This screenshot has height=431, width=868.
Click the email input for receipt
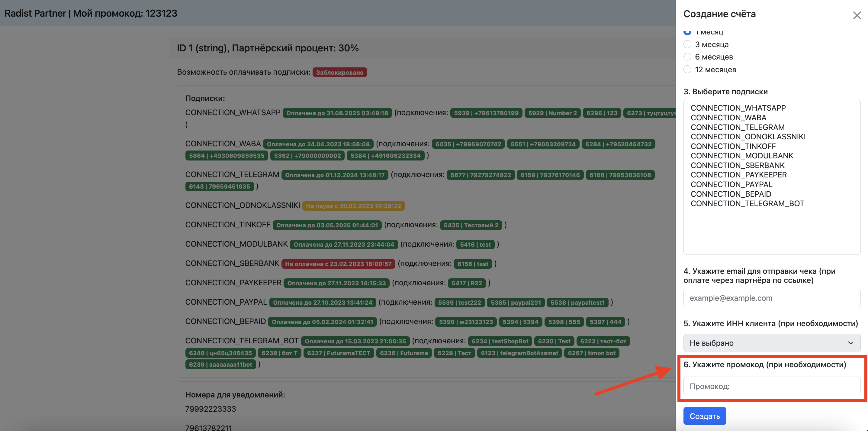(x=772, y=298)
